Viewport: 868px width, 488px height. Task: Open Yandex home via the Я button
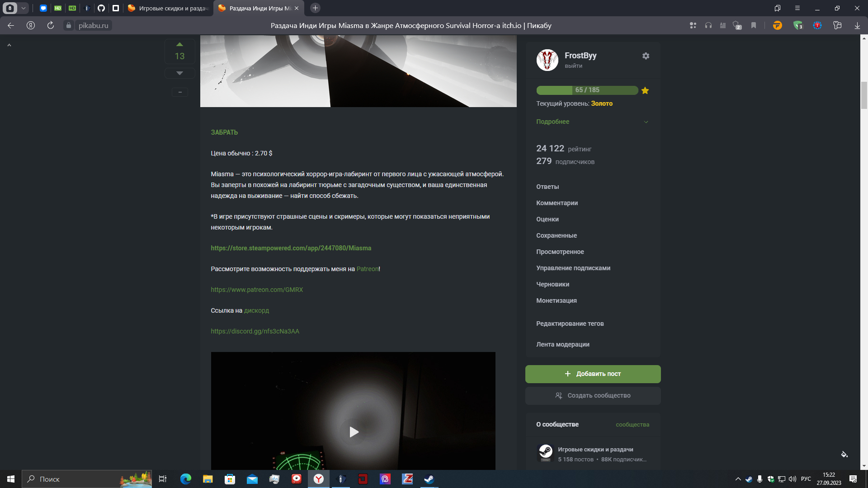coord(31,25)
